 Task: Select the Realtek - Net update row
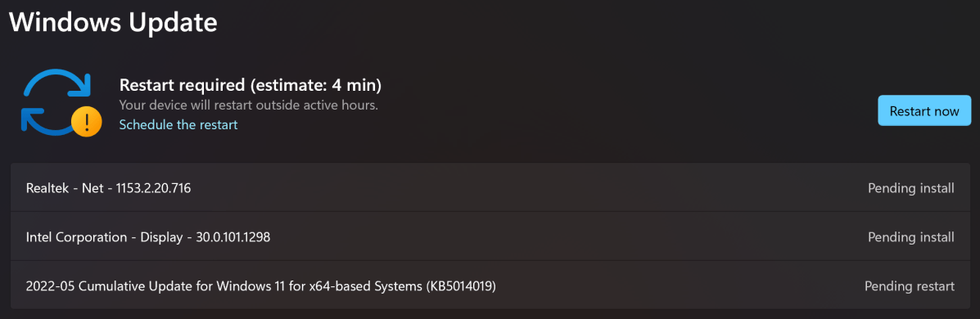coord(490,187)
